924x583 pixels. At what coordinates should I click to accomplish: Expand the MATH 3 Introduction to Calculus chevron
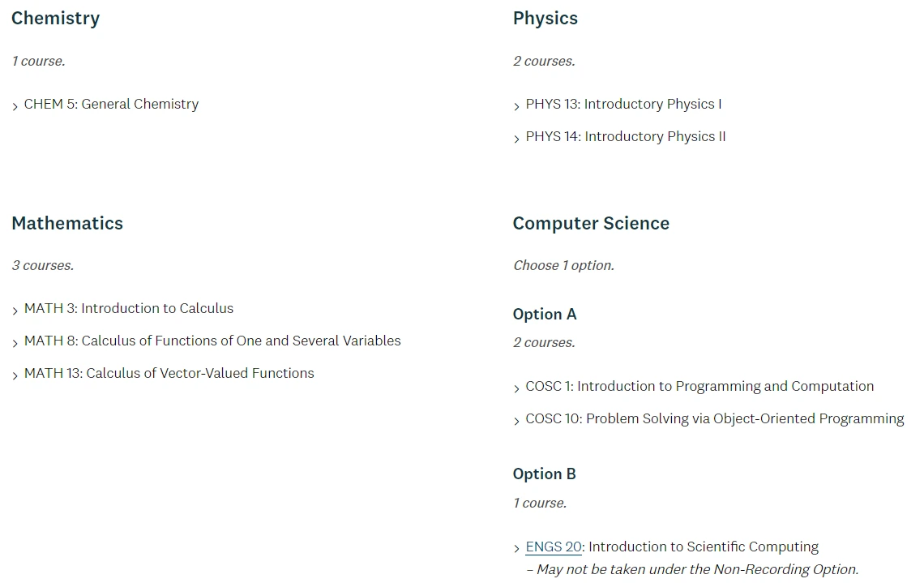[15, 311]
